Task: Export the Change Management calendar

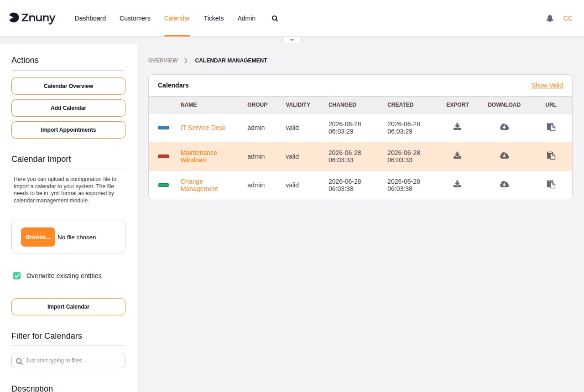Action: tap(458, 184)
